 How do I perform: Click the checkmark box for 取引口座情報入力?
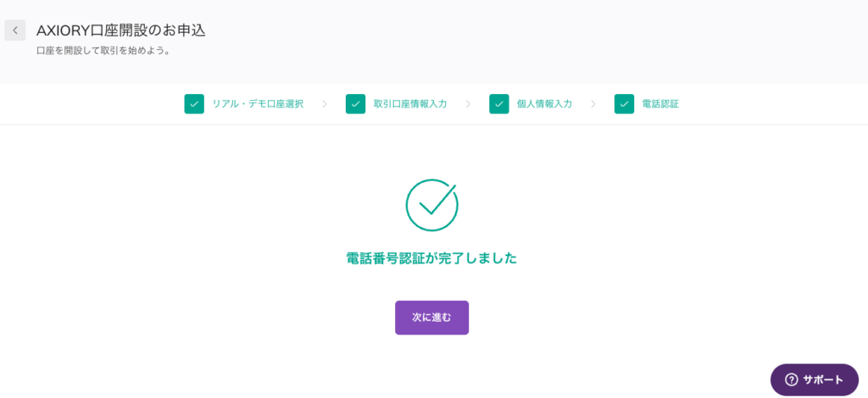pyautogui.click(x=355, y=104)
